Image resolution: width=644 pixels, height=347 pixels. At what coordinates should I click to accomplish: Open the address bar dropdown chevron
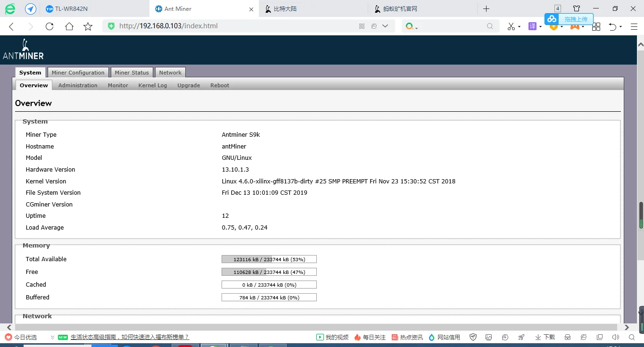(385, 26)
